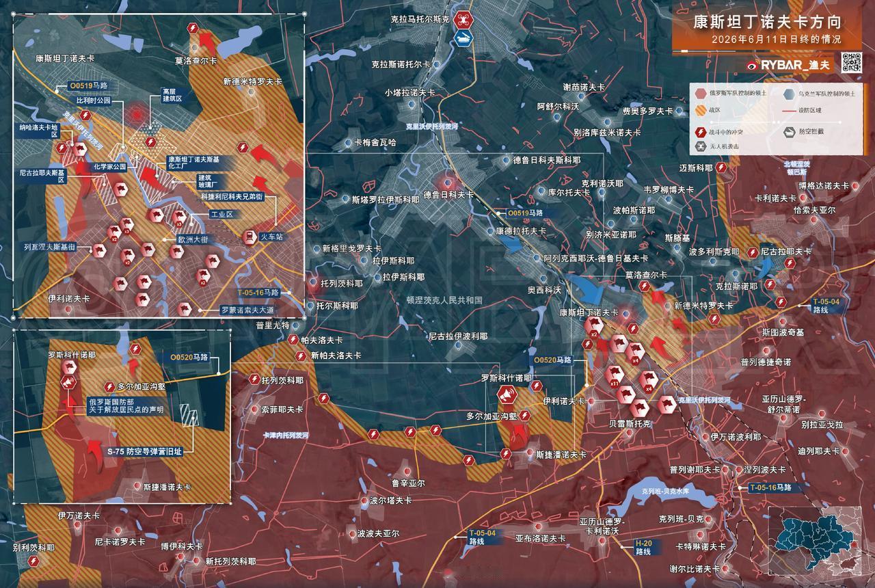Click the 博格达诺夫卡 town label
Image resolution: width=875 pixels, height=588 pixels.
pos(824,185)
